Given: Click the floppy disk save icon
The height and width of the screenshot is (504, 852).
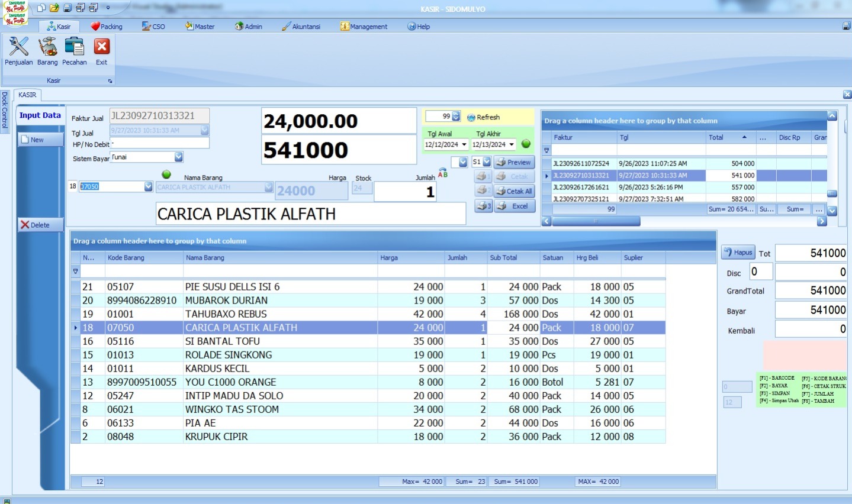Looking at the screenshot, I should pyautogui.click(x=67, y=8).
